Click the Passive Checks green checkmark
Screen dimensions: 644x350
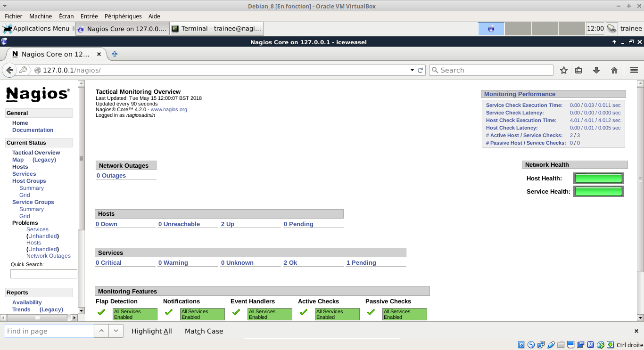(371, 312)
